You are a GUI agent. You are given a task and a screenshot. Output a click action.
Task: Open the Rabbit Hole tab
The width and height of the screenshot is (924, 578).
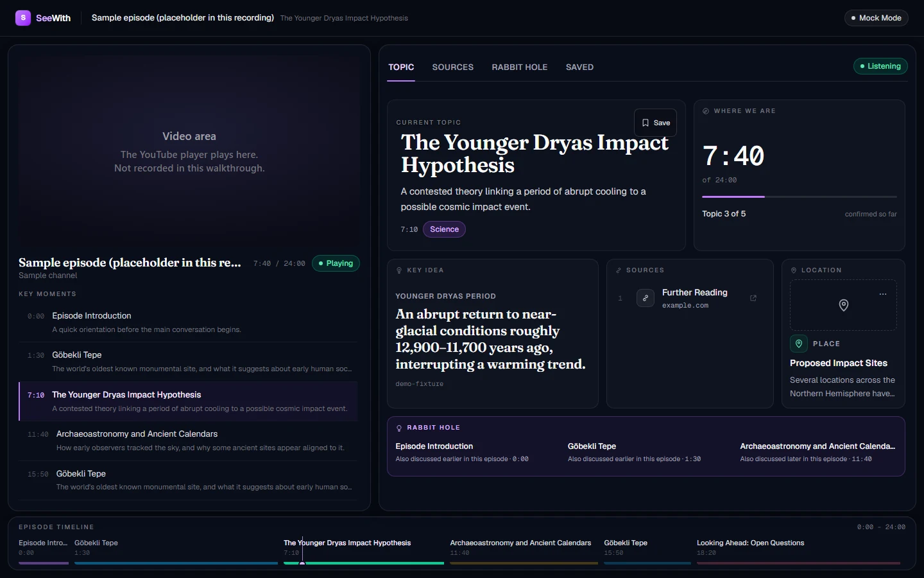click(520, 67)
